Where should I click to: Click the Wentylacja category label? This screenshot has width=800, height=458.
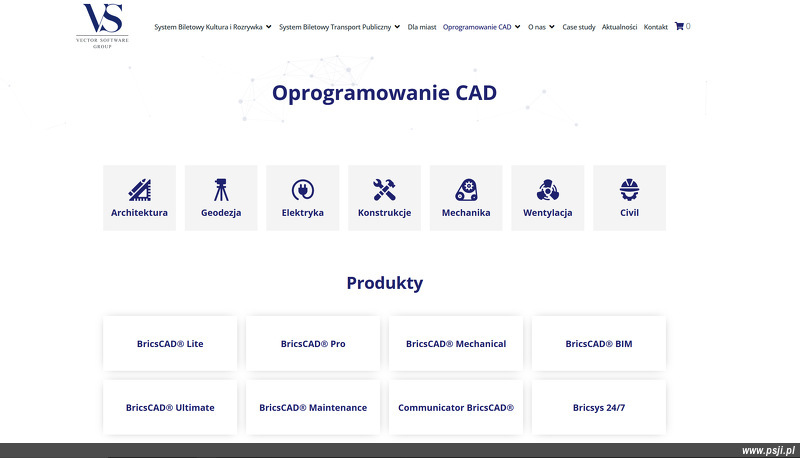(547, 213)
